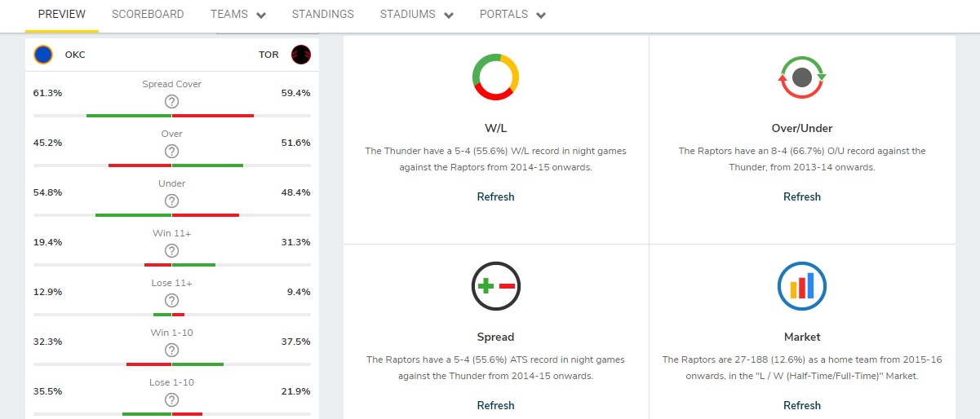Click the TOR Raptors logo icon
This screenshot has width=980, height=419.
tap(301, 55)
